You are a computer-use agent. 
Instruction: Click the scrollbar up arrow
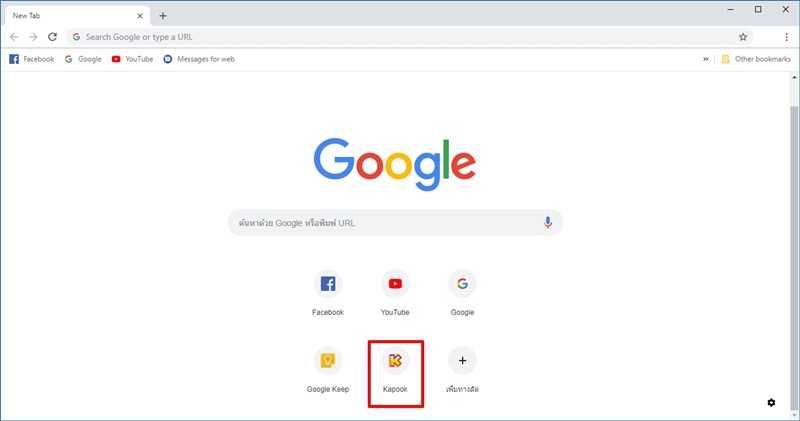coord(794,78)
